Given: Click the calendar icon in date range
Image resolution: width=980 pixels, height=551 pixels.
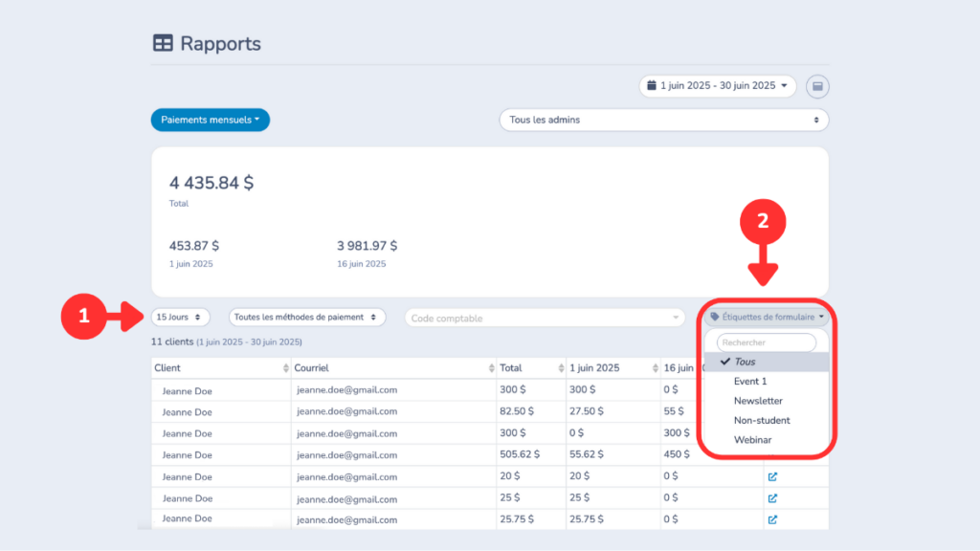Looking at the screenshot, I should 652,86.
